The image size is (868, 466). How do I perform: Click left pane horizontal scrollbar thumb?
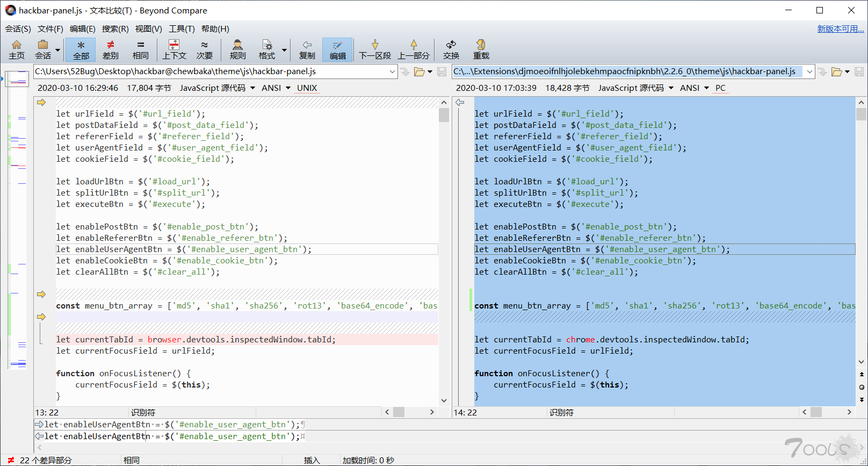point(399,412)
